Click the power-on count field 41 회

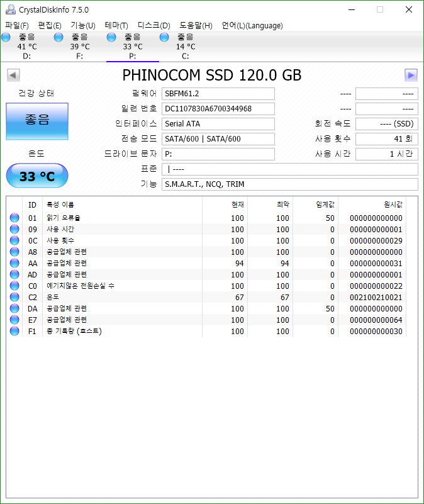pos(387,139)
